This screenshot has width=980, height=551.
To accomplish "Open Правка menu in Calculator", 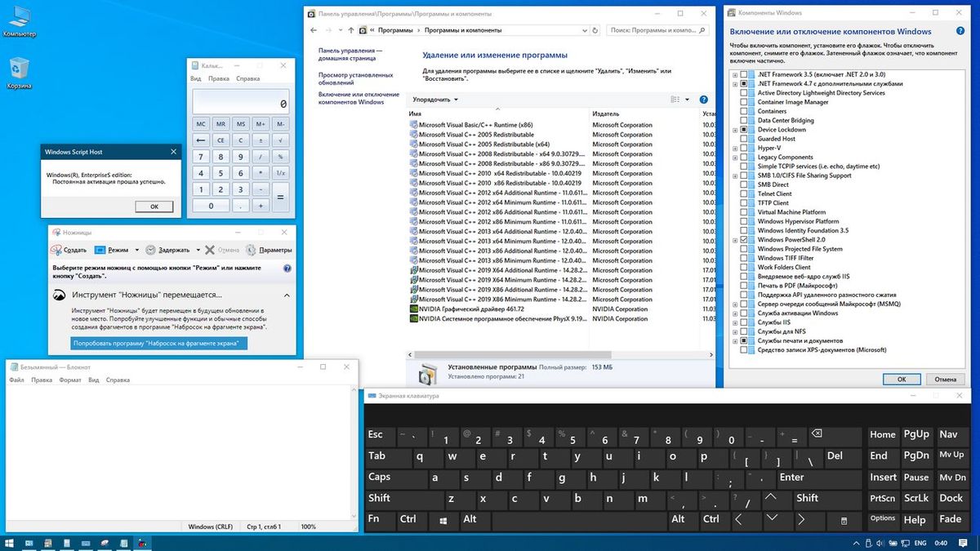I will point(219,79).
